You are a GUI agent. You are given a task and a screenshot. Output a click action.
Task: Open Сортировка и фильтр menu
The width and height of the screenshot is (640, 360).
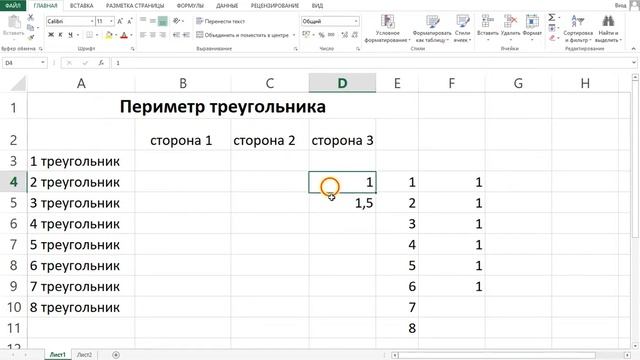click(x=578, y=28)
